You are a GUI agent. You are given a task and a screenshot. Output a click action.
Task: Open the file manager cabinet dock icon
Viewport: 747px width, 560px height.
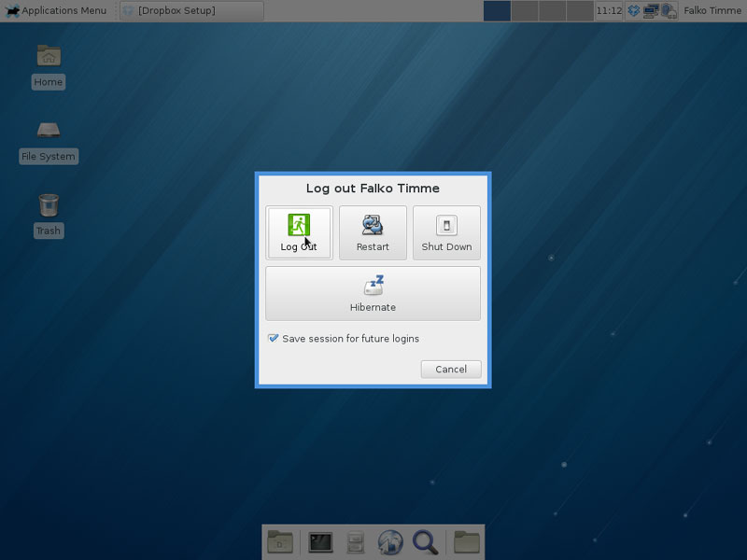tap(356, 541)
